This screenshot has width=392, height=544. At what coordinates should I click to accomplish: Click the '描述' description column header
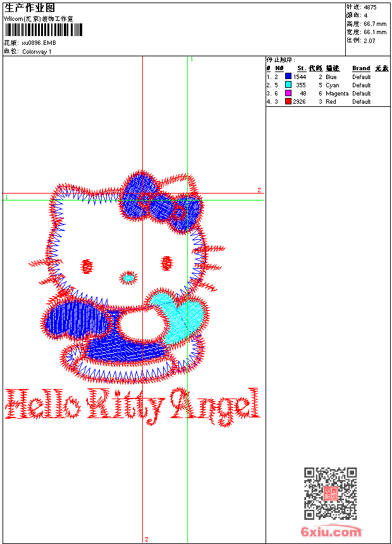(333, 68)
